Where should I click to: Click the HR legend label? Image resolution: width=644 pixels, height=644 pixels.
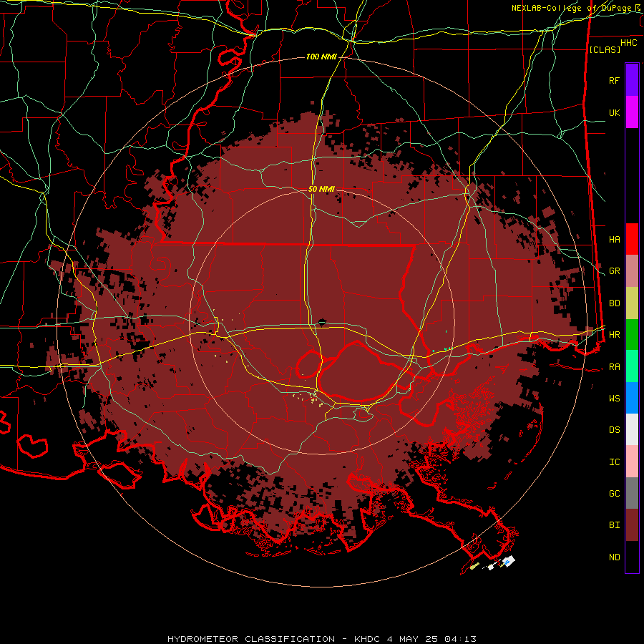[x=614, y=335]
